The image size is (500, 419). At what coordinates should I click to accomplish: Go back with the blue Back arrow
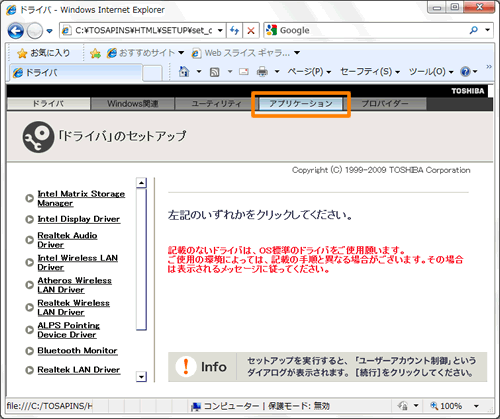[15, 31]
